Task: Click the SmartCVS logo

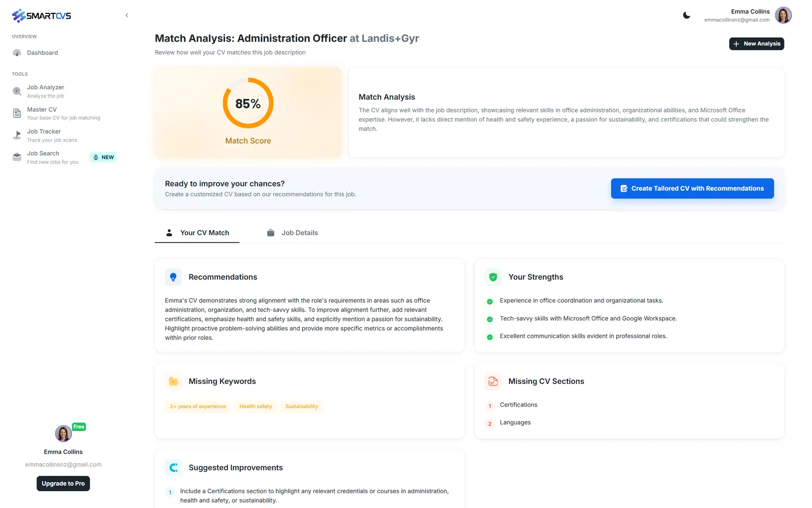Action: coord(41,15)
